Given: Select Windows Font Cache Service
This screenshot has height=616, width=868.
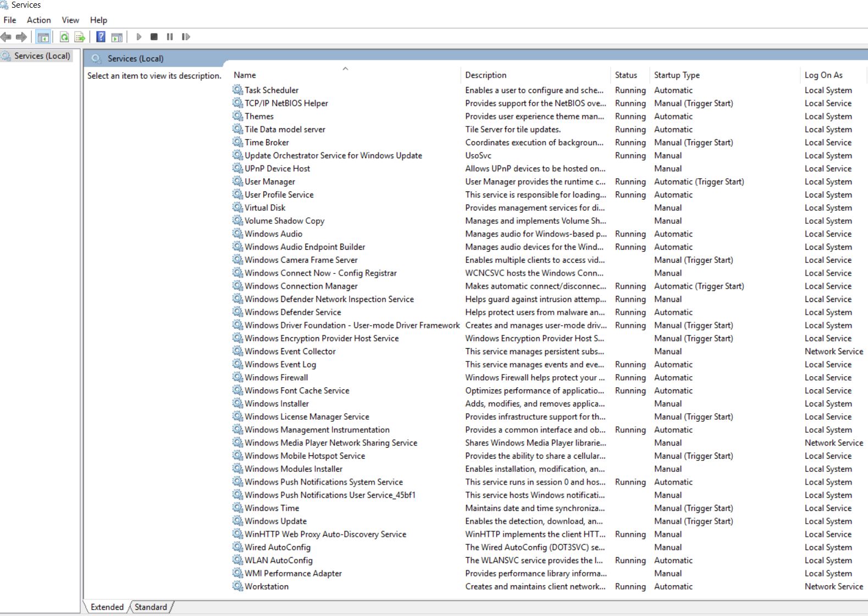Looking at the screenshot, I should (x=297, y=391).
